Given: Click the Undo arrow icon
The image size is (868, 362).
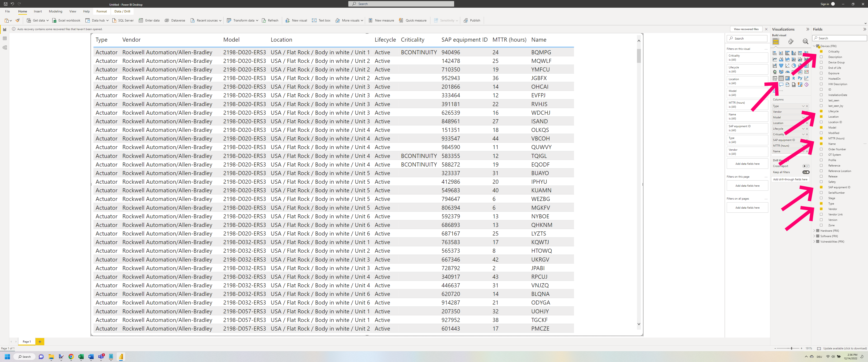Looking at the screenshot, I should click(x=12, y=4).
